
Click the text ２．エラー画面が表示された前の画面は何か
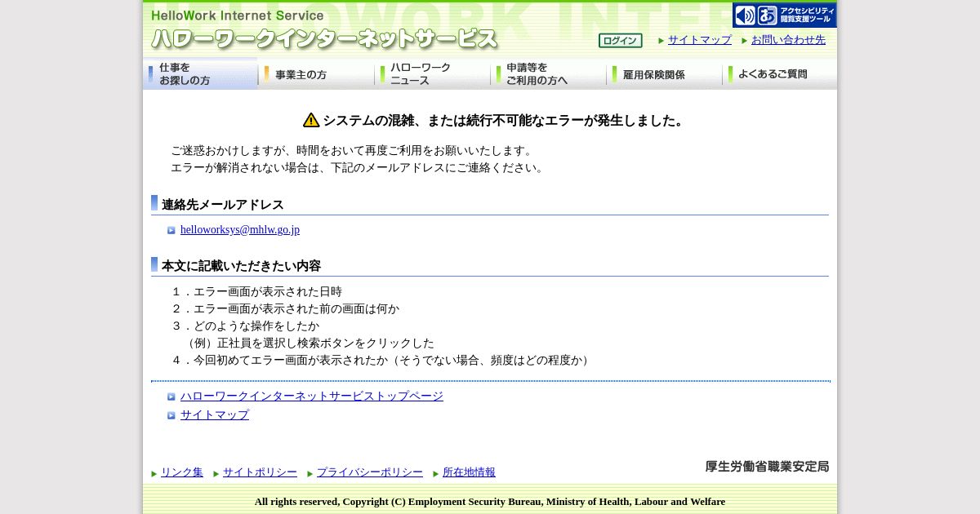coord(285,309)
